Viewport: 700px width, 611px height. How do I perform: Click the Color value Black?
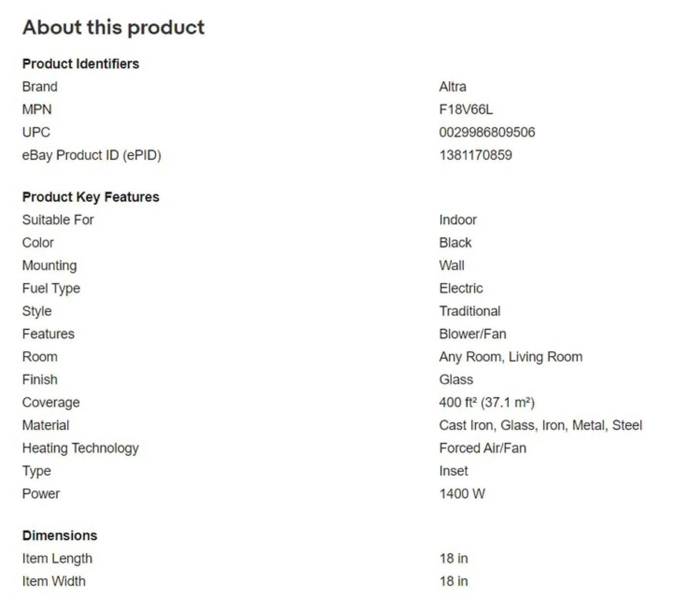point(455,243)
